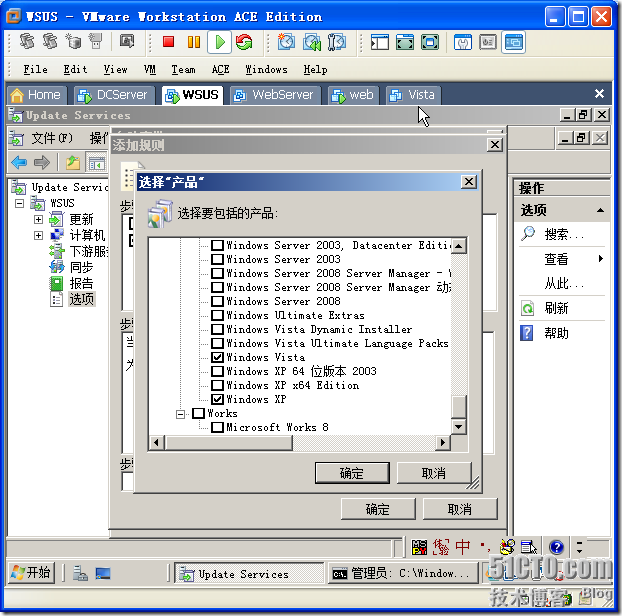
Task: Click the Appliance view toolbar icon
Action: (x=488, y=42)
